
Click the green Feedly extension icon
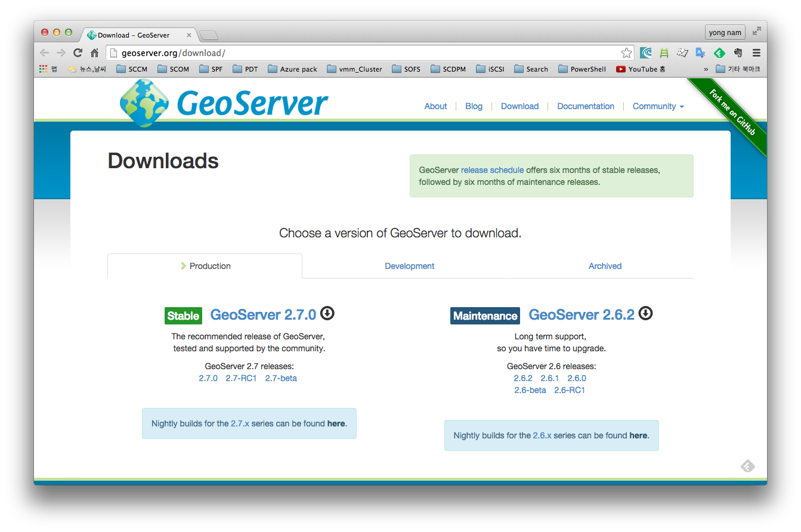(x=719, y=52)
